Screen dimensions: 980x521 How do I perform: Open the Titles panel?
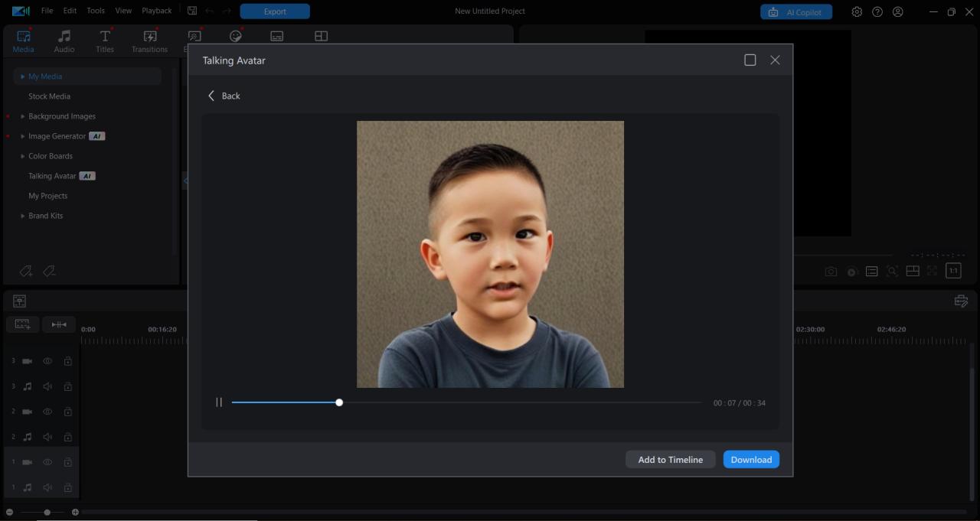(104, 41)
